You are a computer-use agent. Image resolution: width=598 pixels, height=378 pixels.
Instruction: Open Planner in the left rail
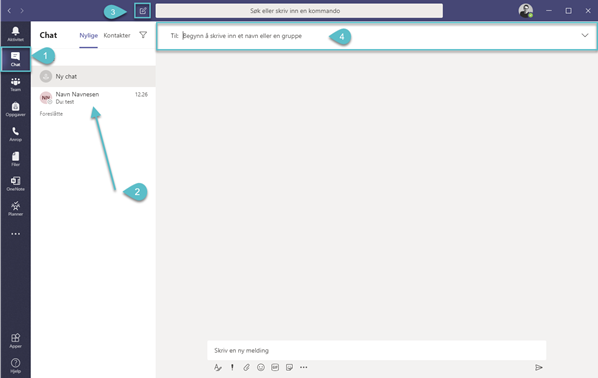coord(15,209)
